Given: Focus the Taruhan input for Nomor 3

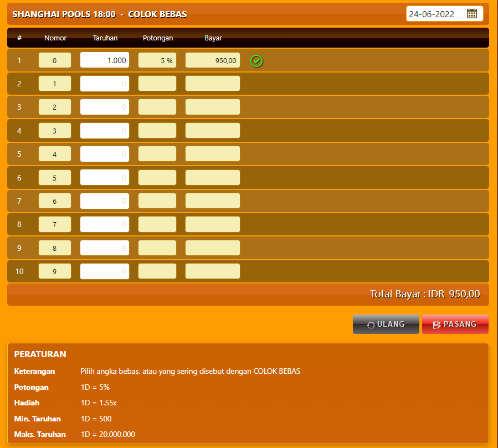Looking at the screenshot, I should tap(105, 131).
